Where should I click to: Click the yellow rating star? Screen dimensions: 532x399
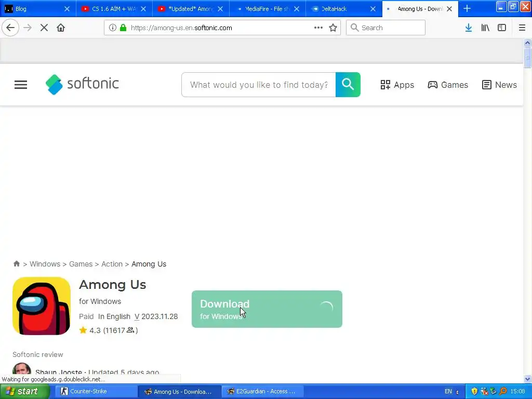click(83, 330)
